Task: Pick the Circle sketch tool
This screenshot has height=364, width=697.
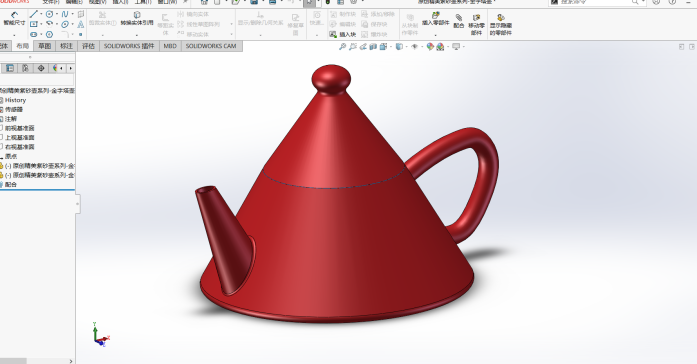Action: coord(49,14)
